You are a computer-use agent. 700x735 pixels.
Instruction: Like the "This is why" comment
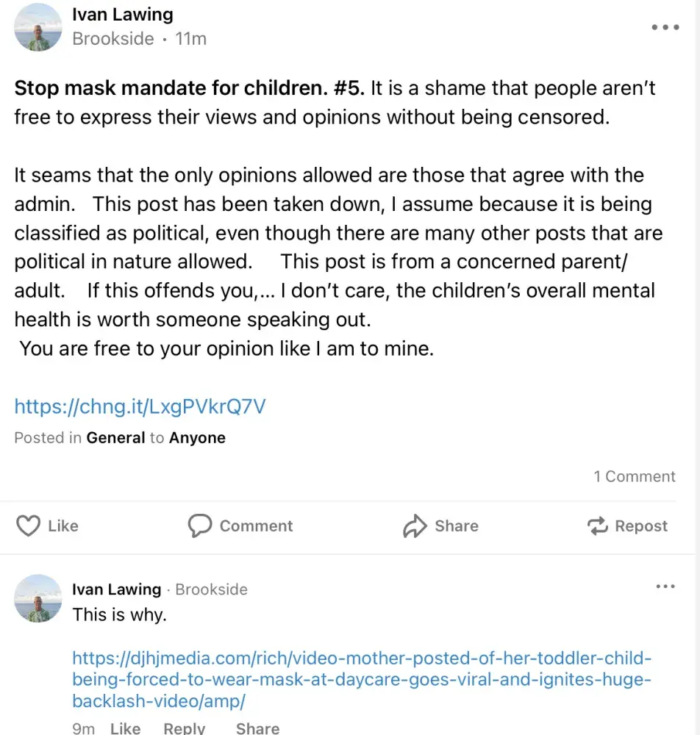pos(125,728)
